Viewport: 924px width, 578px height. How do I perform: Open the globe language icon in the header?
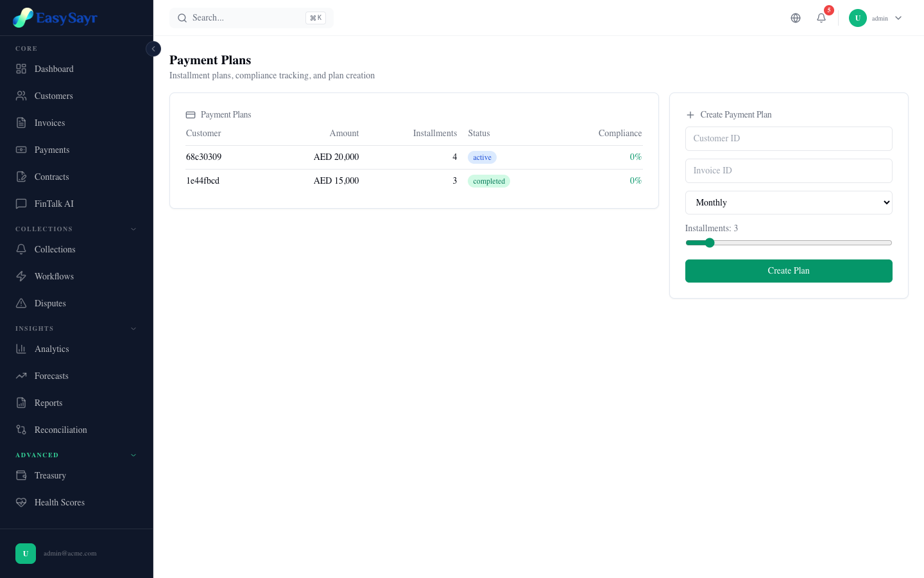point(796,18)
